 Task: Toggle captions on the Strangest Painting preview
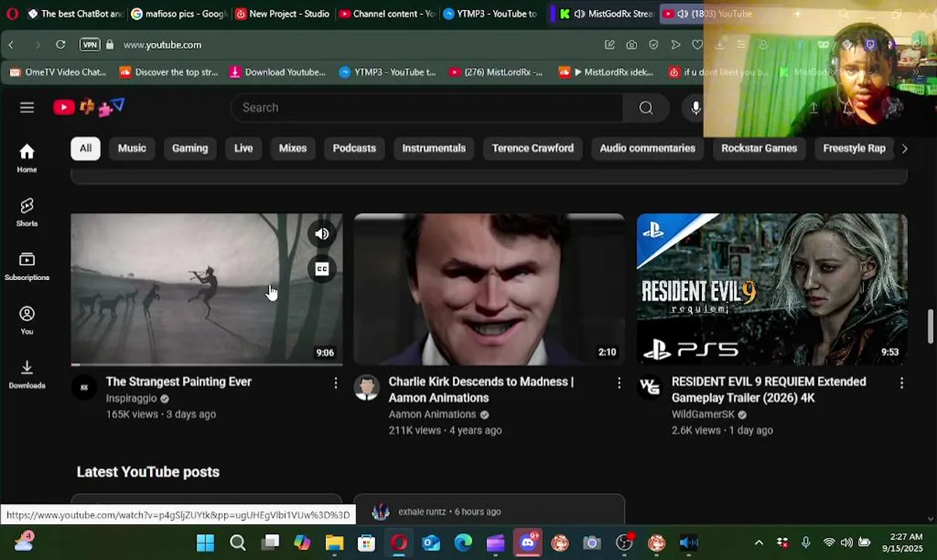[x=321, y=269]
